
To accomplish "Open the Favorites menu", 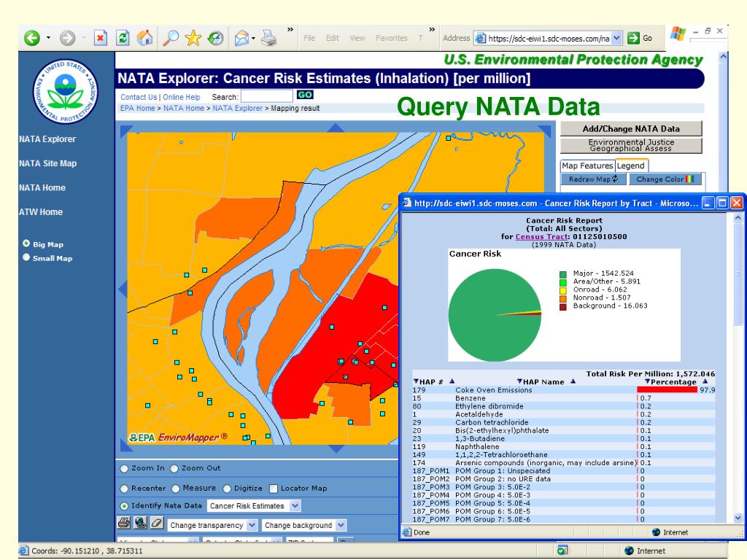I will point(392,38).
